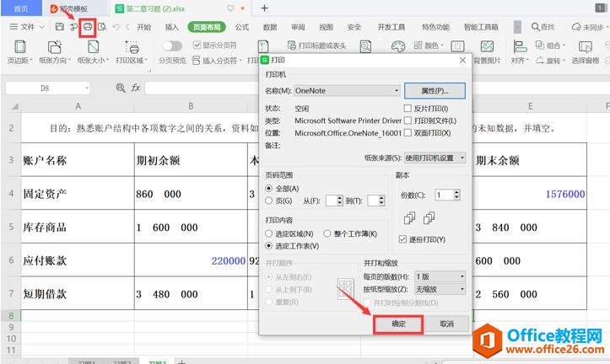Open print preview icon next to print
Image resolution: width=610 pixels, height=364 pixels.
[x=102, y=27]
